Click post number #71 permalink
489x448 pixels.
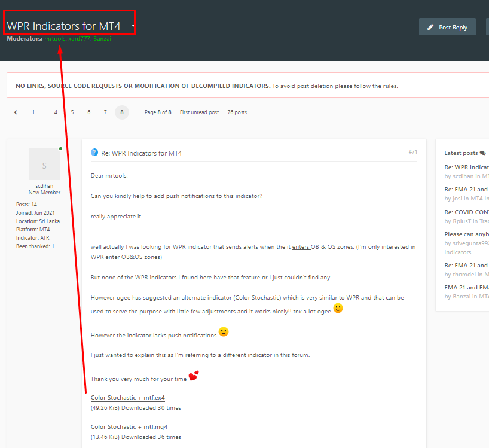(x=413, y=151)
